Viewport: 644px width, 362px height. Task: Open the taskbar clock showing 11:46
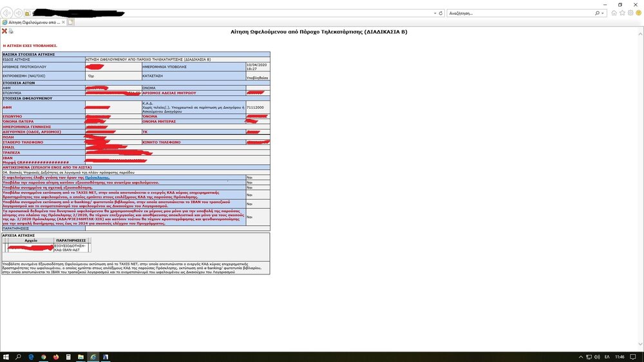[x=620, y=356]
